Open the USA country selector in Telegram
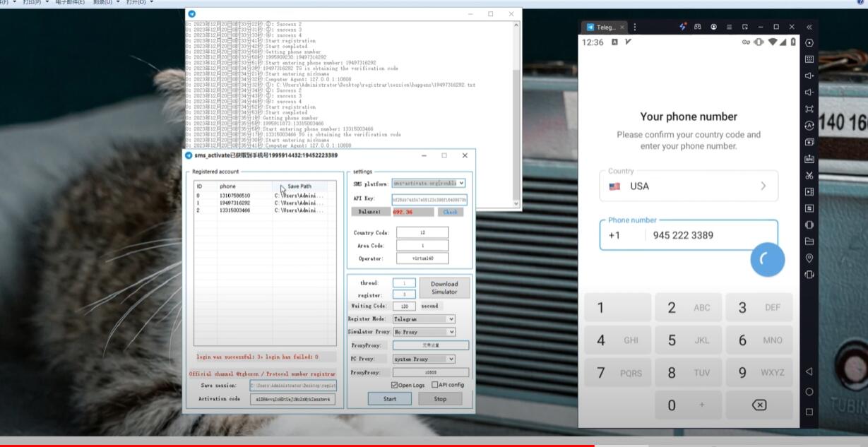This screenshot has width=868, height=447. click(x=689, y=186)
